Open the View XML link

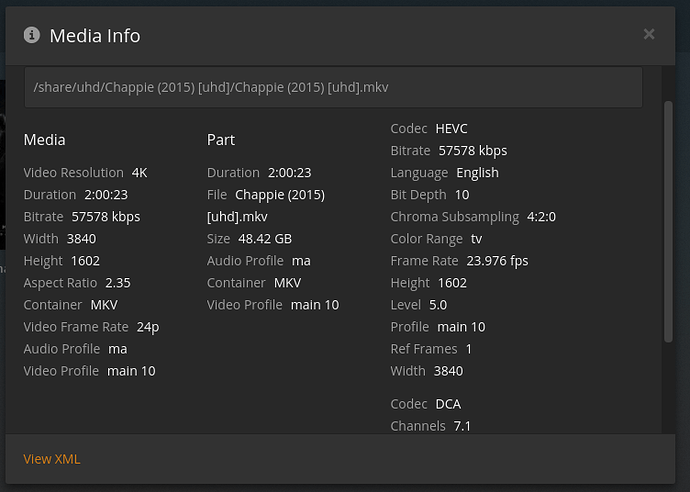(52, 459)
